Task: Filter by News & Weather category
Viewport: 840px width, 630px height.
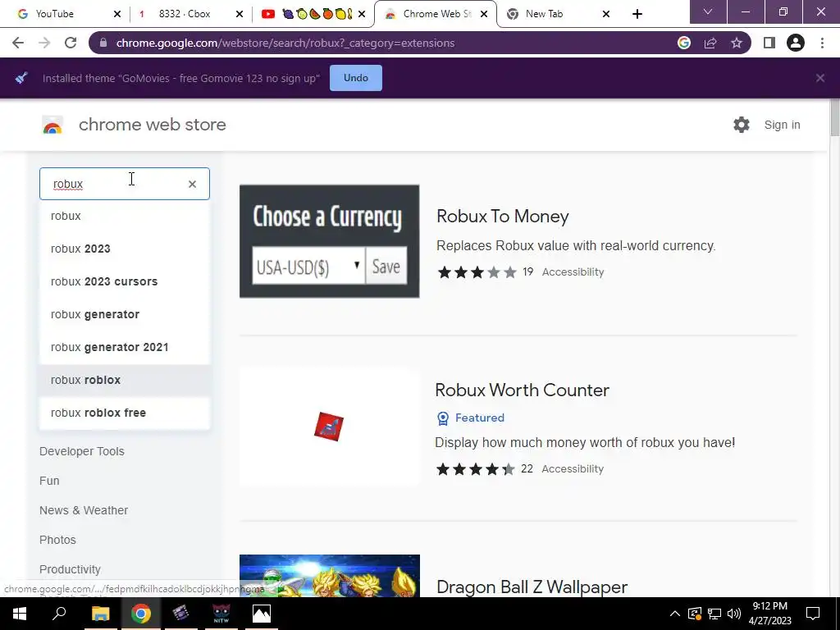Action: click(x=84, y=510)
